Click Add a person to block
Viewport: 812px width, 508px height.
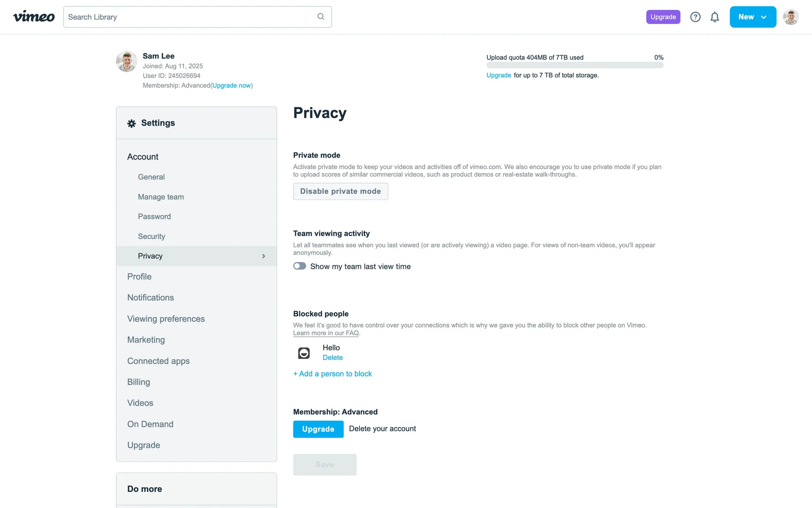tap(332, 374)
